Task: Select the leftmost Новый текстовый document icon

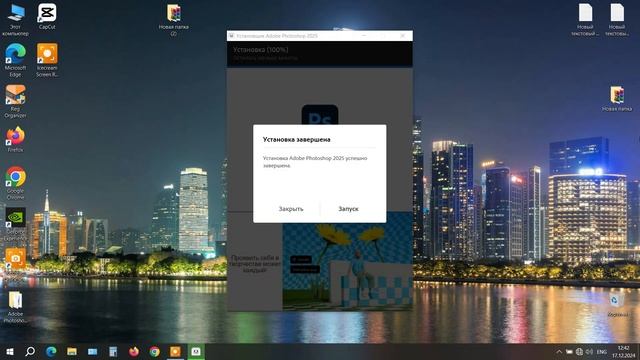Action: 585,20
